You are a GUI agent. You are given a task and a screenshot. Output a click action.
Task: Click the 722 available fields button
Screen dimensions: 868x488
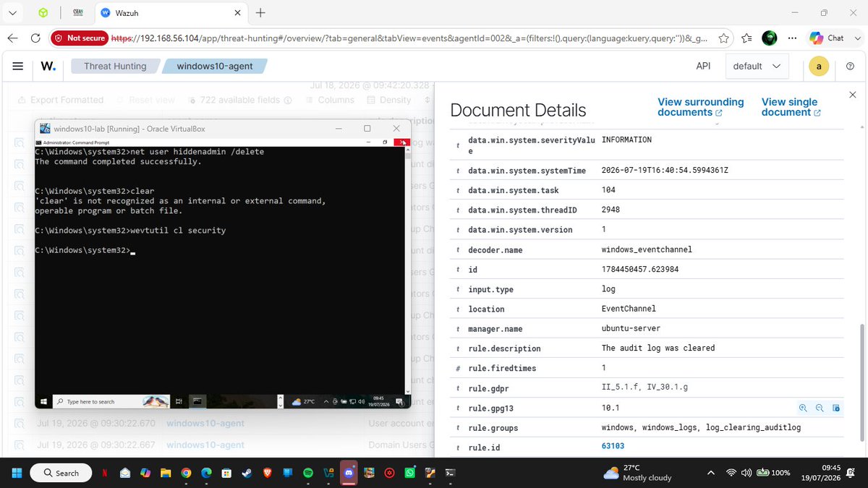239,100
